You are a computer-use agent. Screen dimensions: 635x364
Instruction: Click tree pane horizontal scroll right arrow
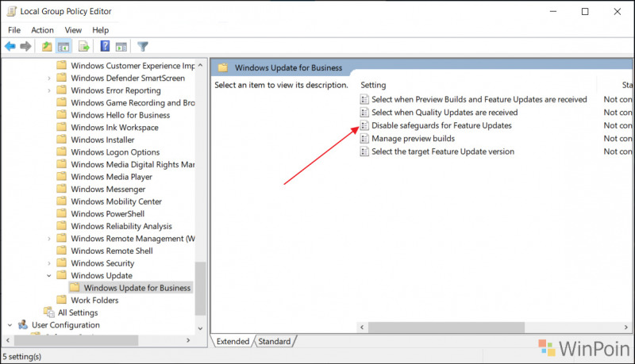tap(188, 340)
